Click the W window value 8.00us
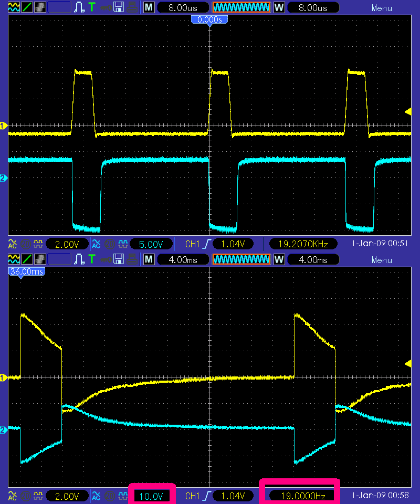The image size is (420, 504). [x=313, y=7]
